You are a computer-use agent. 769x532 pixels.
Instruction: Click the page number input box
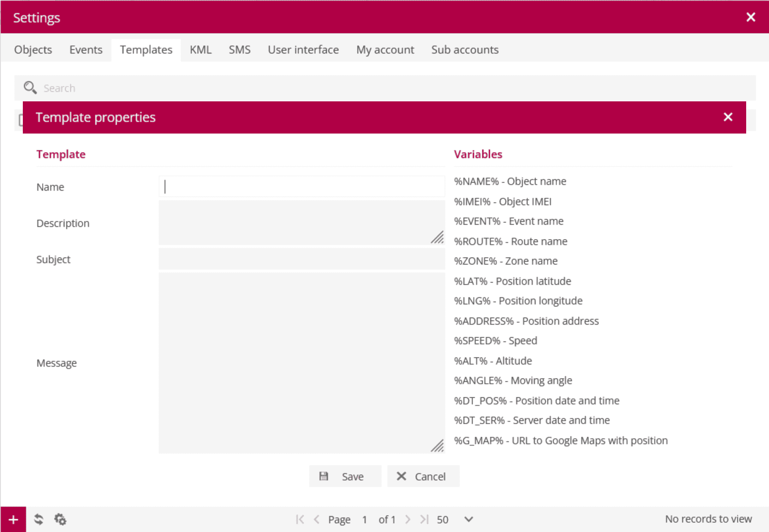pyautogui.click(x=364, y=519)
